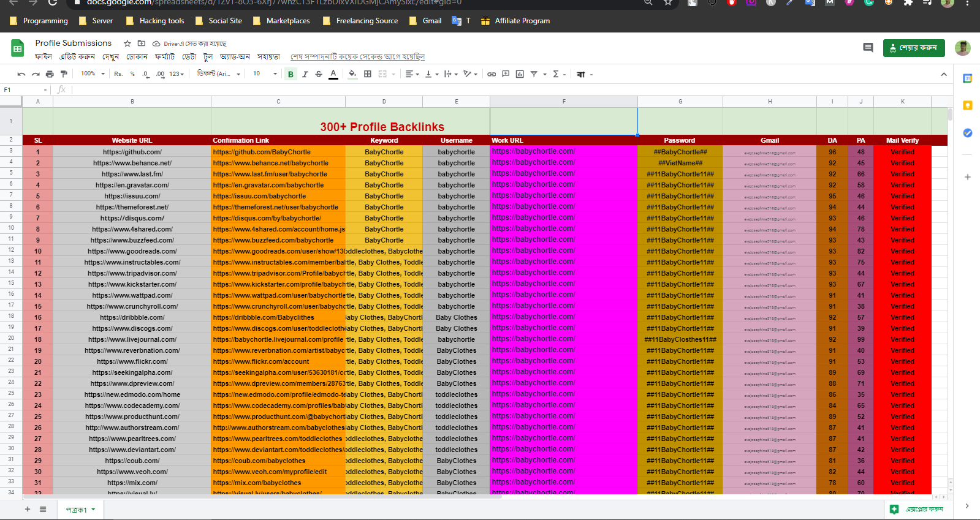Click the undo icon in the toolbar
980x520 pixels.
(x=21, y=74)
